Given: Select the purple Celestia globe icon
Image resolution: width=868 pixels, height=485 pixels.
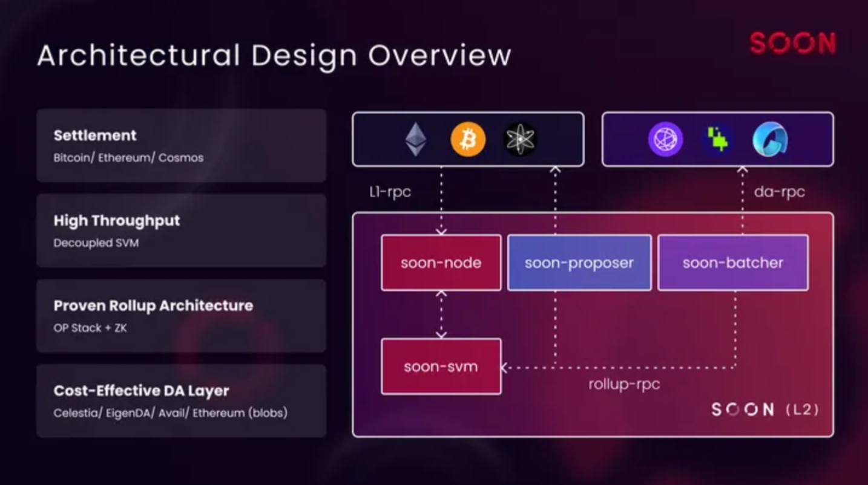Looking at the screenshot, I should pyautogui.click(x=665, y=139).
